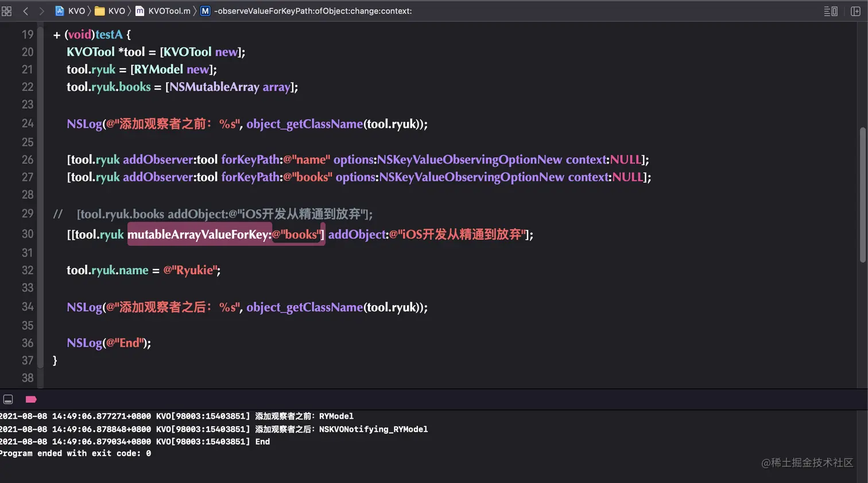Click line number 30 in gutter
Viewport: 868px width, 483px height.
point(28,234)
